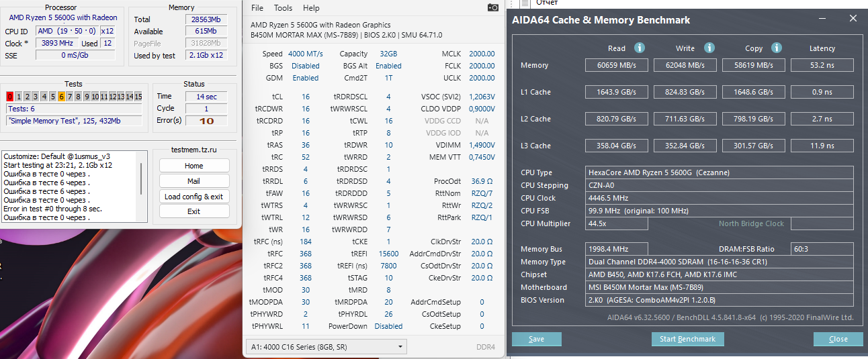868x359 pixels.
Task: Select test box 10 in TestMem5
Action: [95, 97]
